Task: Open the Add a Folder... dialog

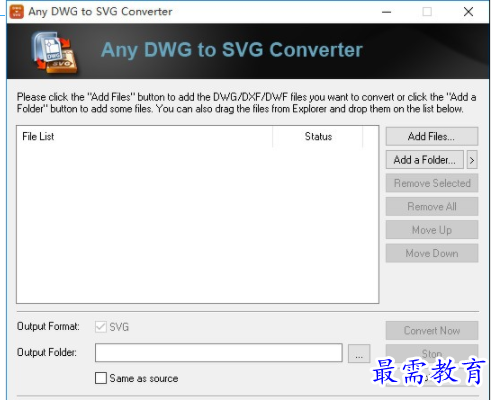Action: coord(425,160)
